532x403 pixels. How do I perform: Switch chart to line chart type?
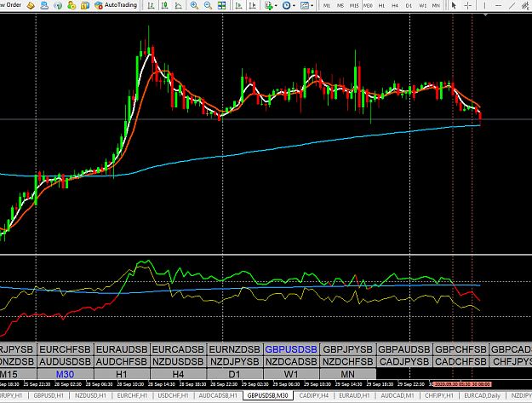178,5
